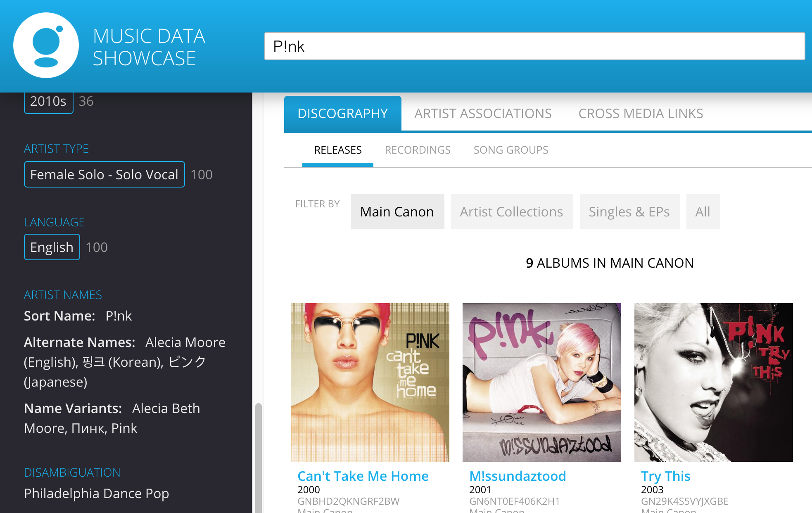Viewport: 812px width, 513px height.
Task: Select the Discography tab
Action: (x=342, y=114)
